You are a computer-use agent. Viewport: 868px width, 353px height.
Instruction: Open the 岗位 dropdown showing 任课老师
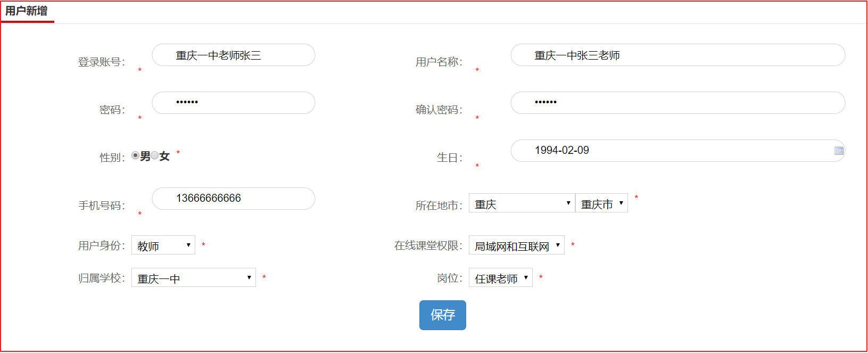pyautogui.click(x=500, y=277)
